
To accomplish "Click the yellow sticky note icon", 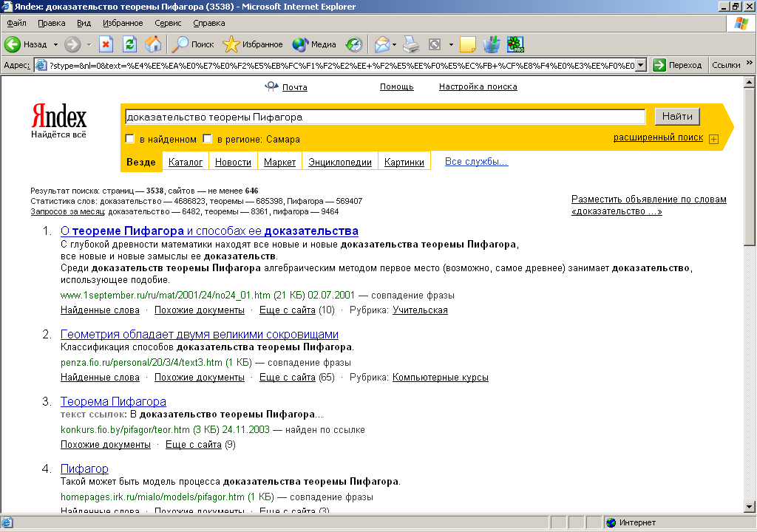I will [468, 44].
